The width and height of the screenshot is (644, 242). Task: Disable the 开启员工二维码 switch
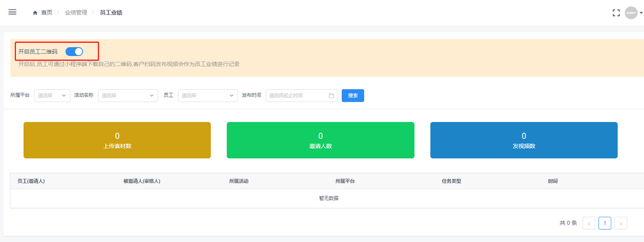[x=74, y=51]
